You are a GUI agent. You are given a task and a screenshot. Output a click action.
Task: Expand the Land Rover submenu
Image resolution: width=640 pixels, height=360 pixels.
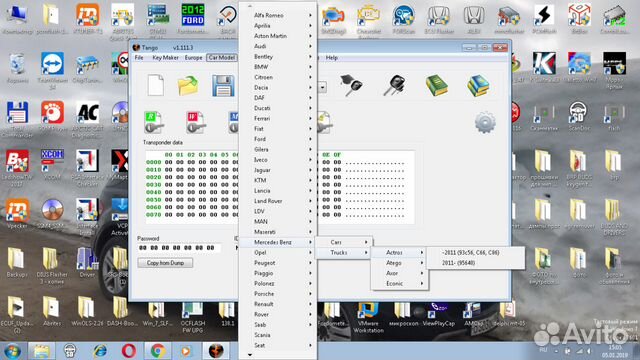[278, 201]
